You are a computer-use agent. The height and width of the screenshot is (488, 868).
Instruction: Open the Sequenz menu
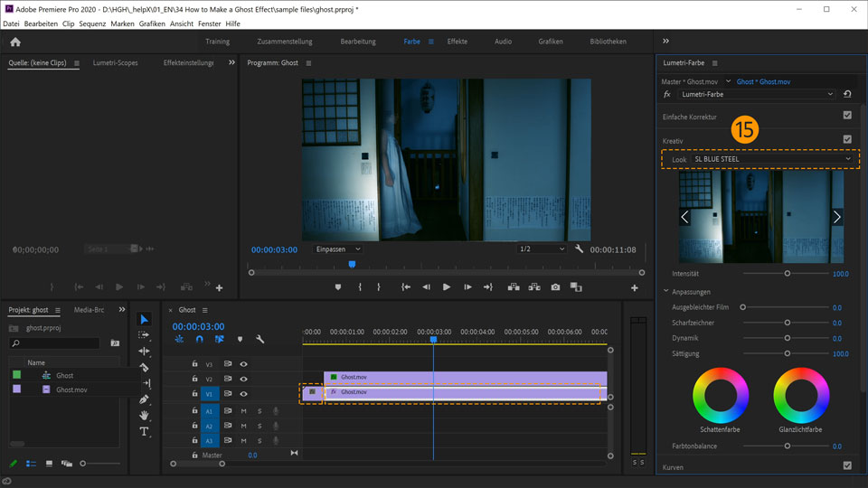tap(92, 23)
